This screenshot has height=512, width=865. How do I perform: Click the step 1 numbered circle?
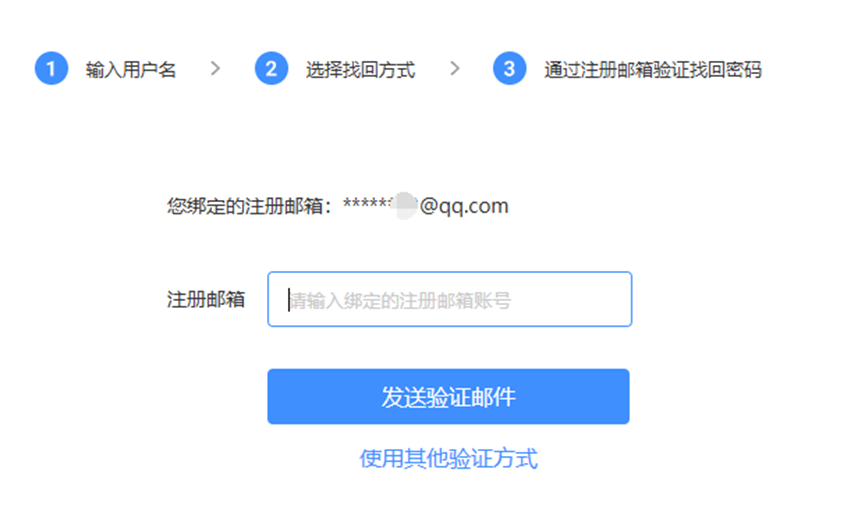(51, 68)
